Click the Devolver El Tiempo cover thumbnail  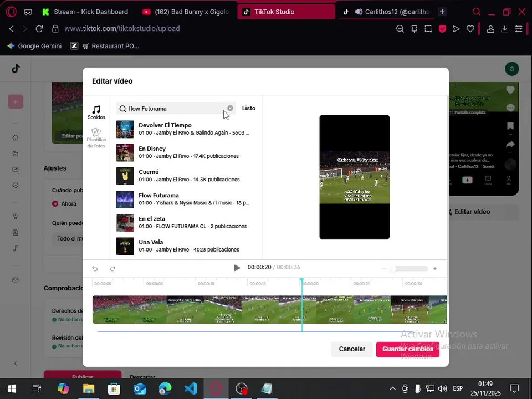point(125,129)
